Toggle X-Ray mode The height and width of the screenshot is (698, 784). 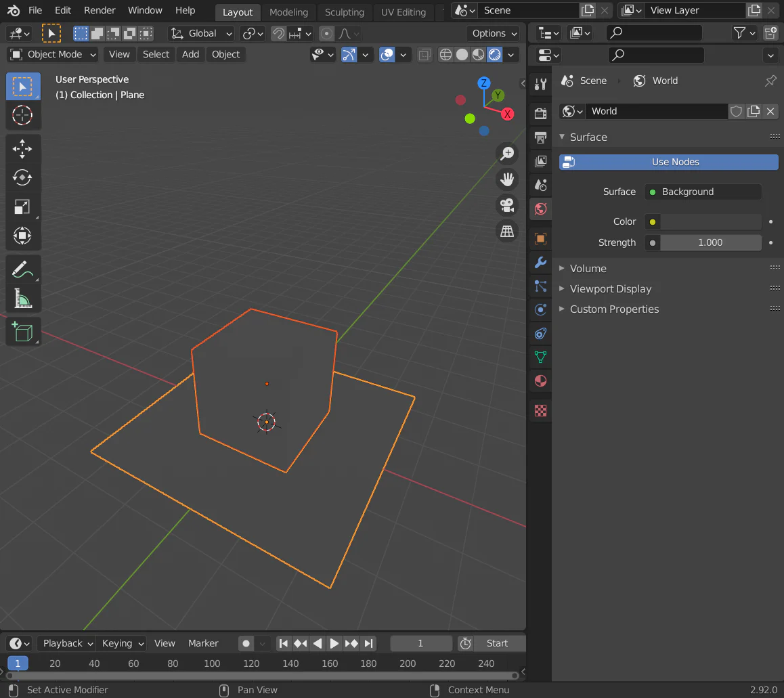coord(424,55)
